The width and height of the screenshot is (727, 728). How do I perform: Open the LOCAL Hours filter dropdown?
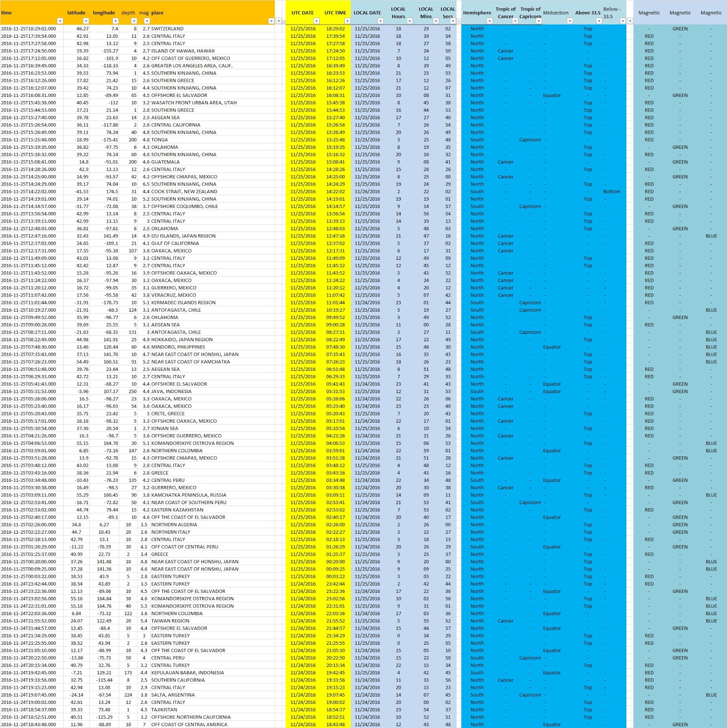click(x=409, y=21)
